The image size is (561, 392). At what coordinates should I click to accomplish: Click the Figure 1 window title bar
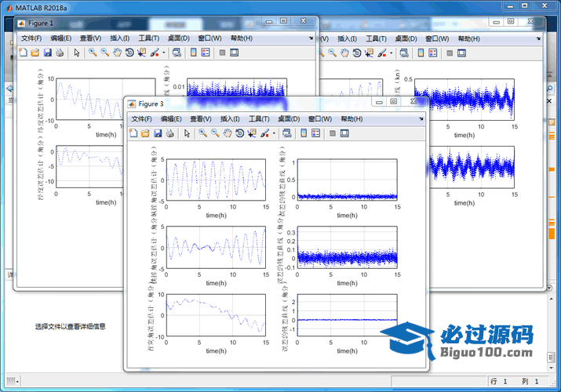tap(118, 23)
